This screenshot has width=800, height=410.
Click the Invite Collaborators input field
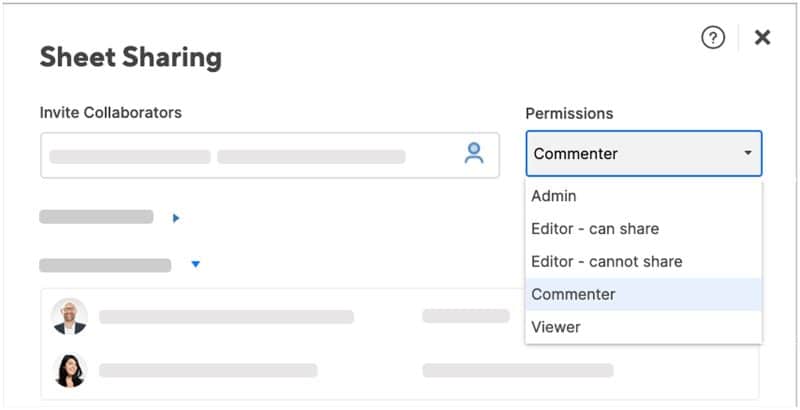point(270,156)
